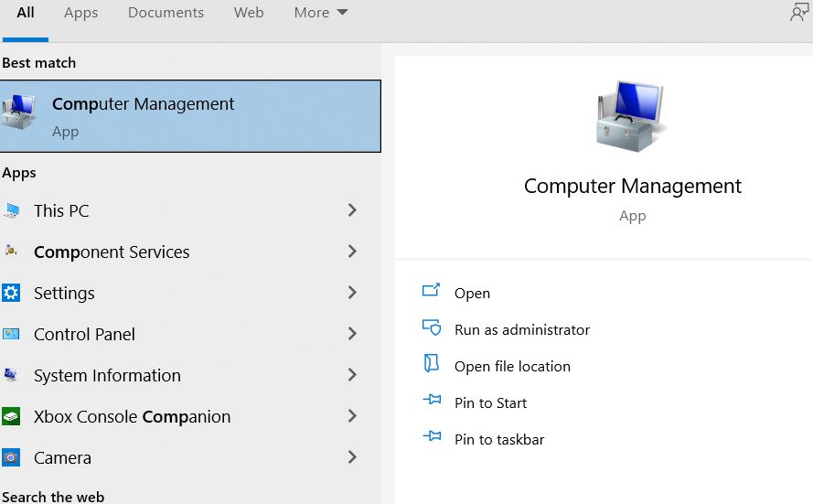The width and height of the screenshot is (813, 504).
Task: Switch to the Apps tab
Action: click(80, 13)
